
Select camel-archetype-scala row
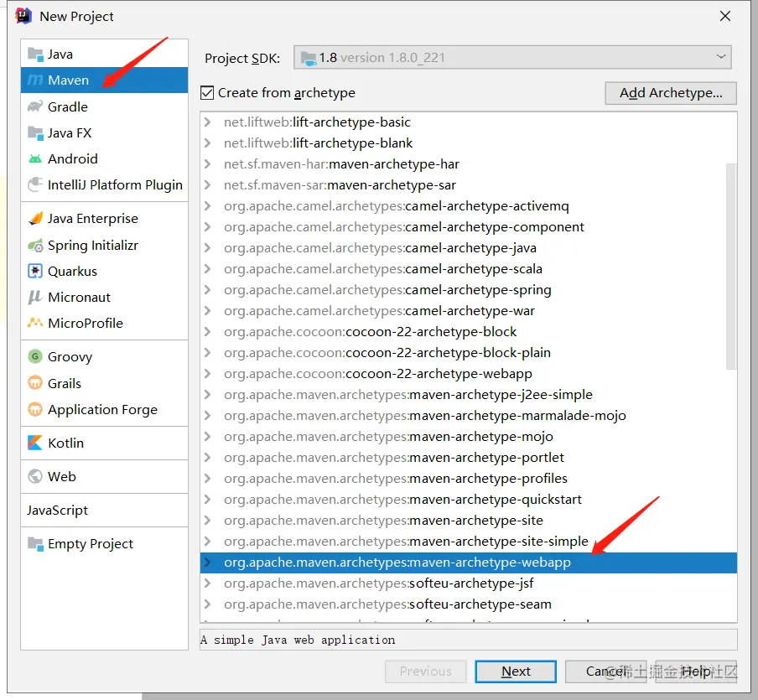[x=468, y=269]
